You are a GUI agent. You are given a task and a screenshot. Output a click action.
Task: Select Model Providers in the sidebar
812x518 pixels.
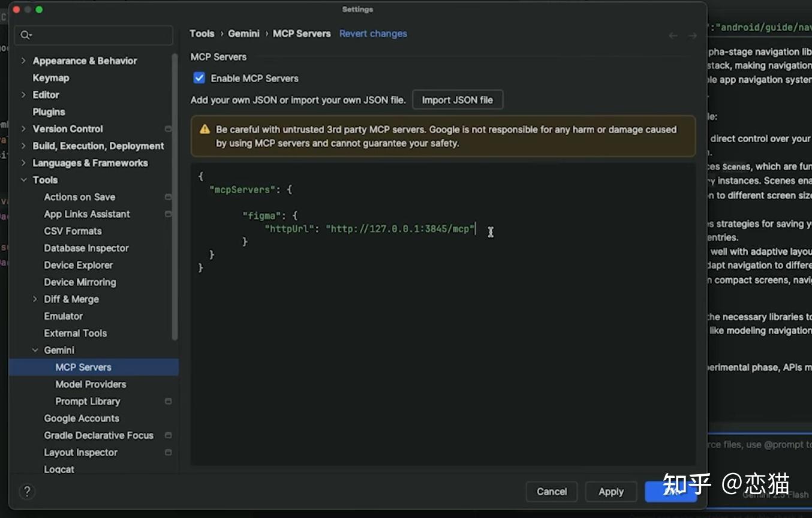[90, 384]
